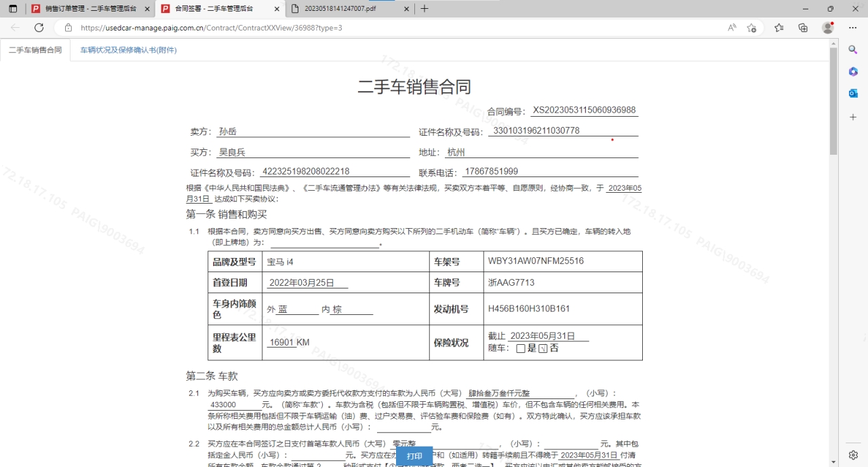Image resolution: width=868 pixels, height=467 pixels.
Task: Click the price value 433000
Action: [223, 405]
